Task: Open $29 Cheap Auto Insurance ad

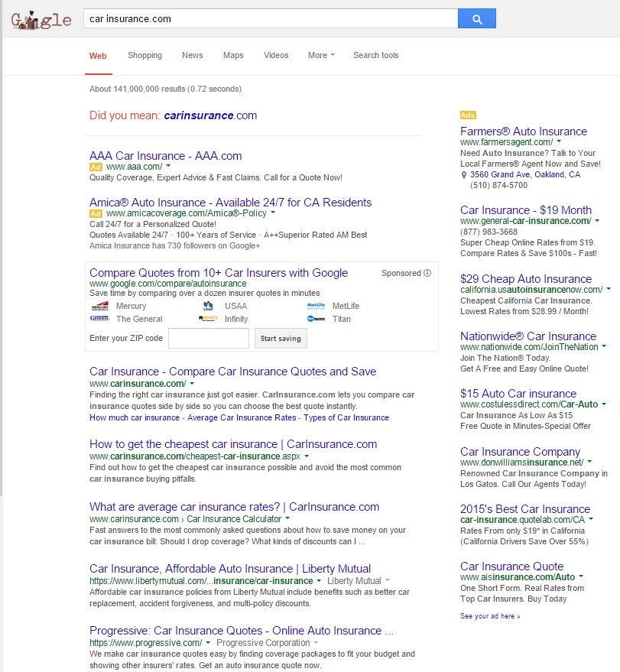Action: 526,279
